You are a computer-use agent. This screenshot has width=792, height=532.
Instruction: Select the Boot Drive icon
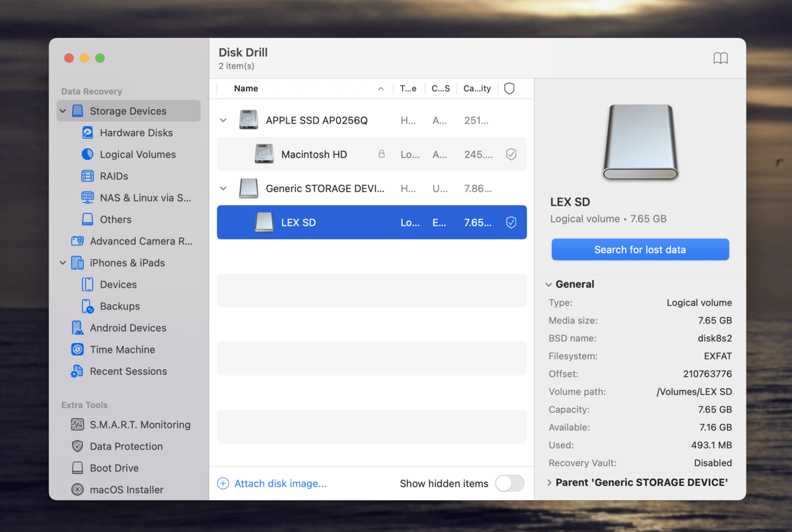point(77,468)
